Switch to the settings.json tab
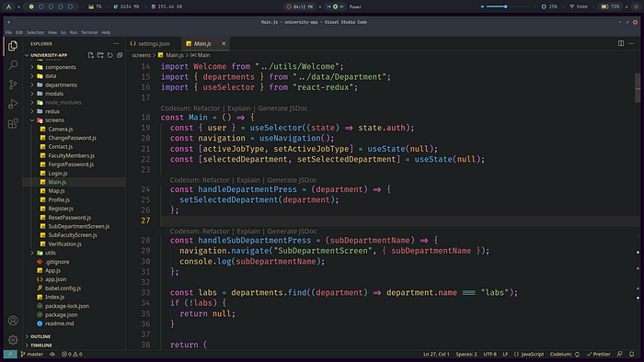Screen dimensions: 644x362 pyautogui.click(x=150, y=43)
